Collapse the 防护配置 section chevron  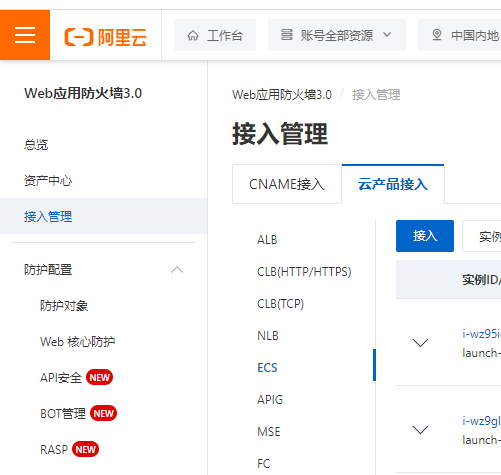(177, 270)
